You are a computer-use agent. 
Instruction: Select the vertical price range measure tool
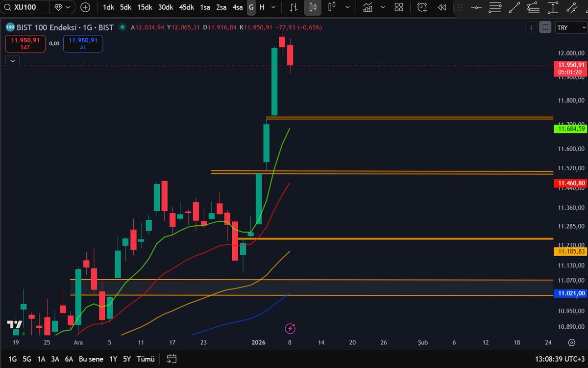[x=553, y=7]
